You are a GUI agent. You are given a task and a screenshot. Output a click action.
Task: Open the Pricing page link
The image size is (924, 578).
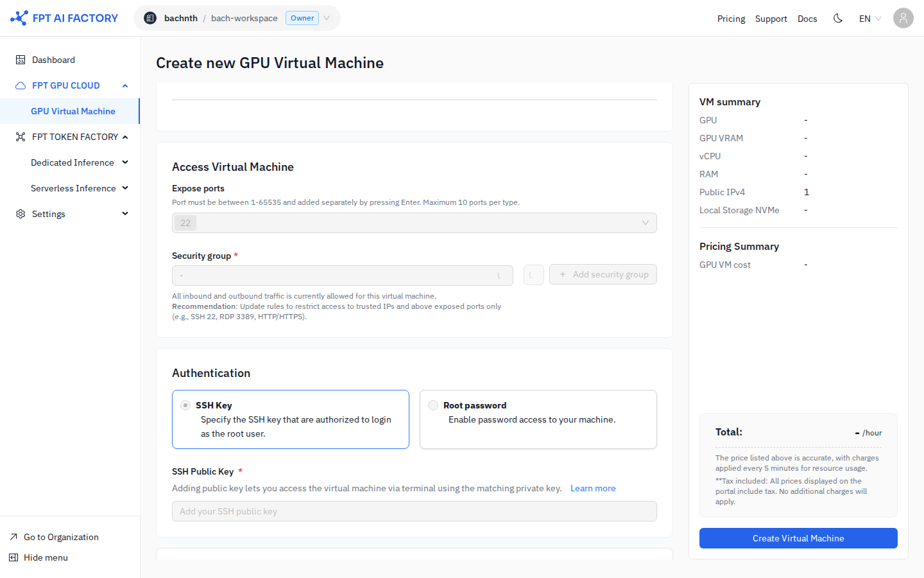[732, 19]
